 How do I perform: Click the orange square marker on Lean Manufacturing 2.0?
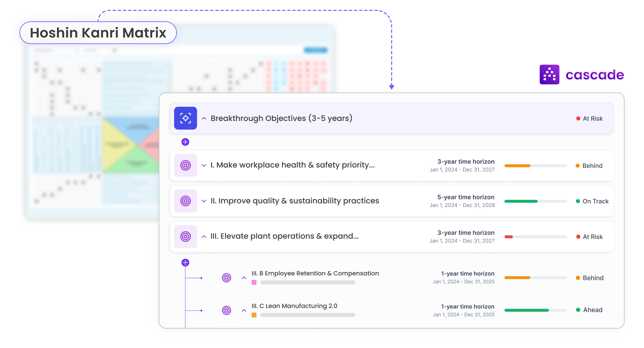point(254,315)
